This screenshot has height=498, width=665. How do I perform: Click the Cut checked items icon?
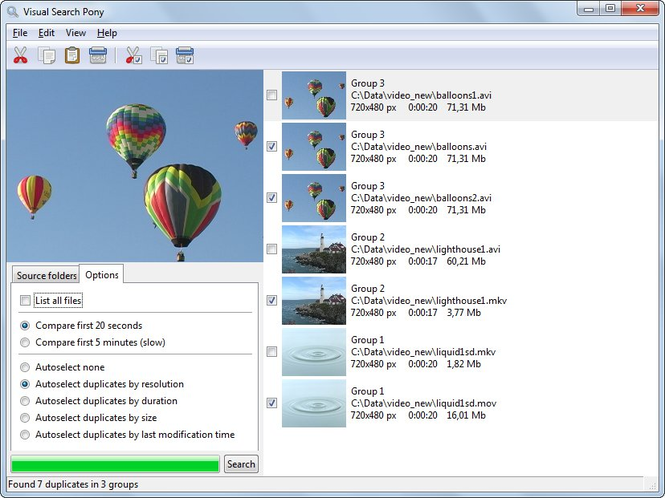[x=134, y=56]
